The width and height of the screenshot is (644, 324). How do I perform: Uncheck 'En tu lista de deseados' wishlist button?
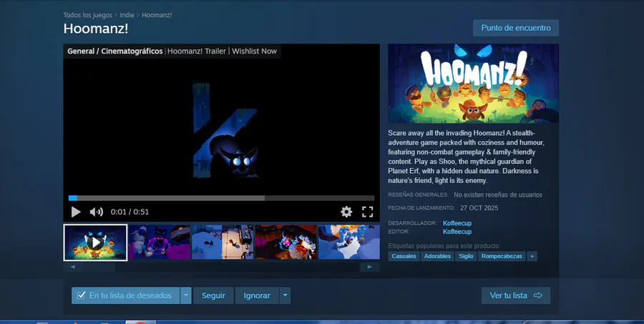tap(126, 295)
